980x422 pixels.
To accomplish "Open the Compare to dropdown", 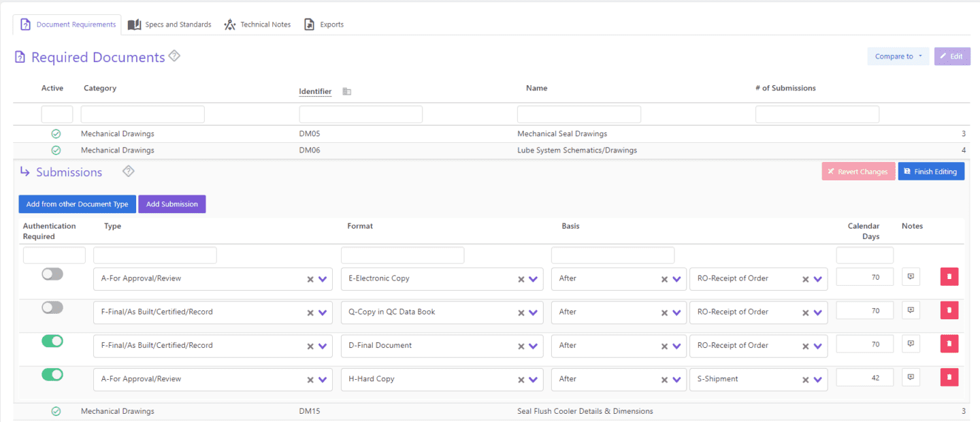I will click(898, 56).
